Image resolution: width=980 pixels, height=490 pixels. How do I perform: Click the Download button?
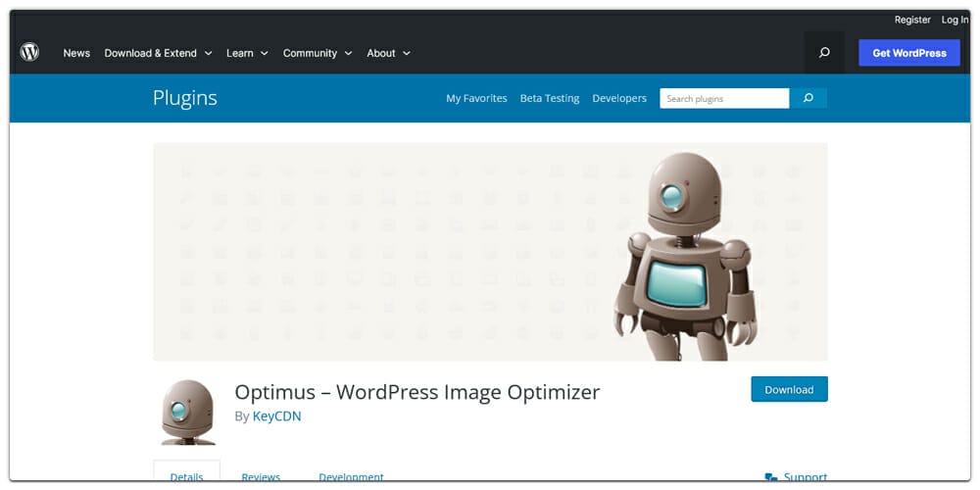789,389
